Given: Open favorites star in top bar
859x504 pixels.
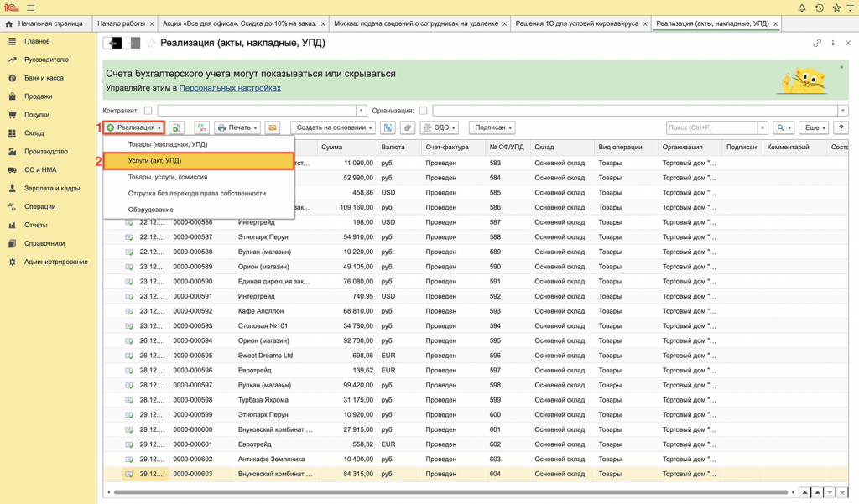Looking at the screenshot, I should 836,8.
